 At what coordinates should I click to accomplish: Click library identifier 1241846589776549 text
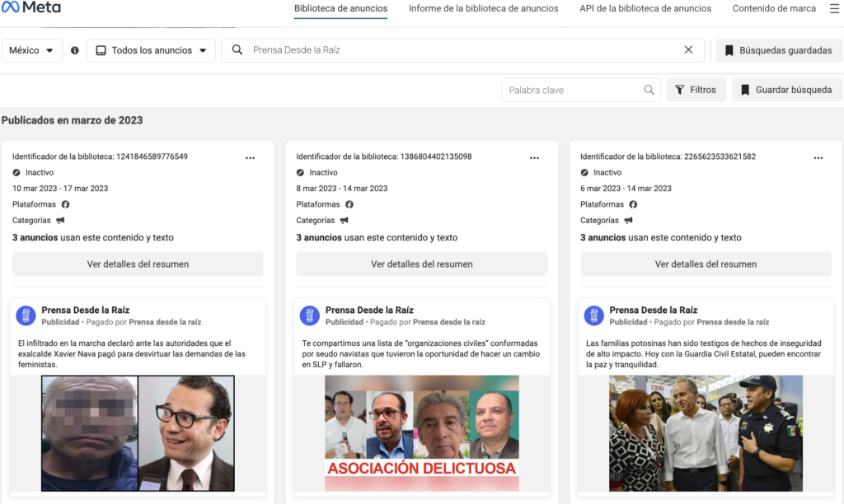tap(100, 156)
